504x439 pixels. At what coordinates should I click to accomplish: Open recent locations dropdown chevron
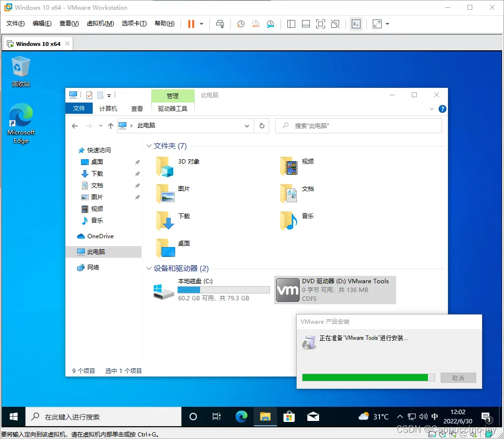point(101,126)
